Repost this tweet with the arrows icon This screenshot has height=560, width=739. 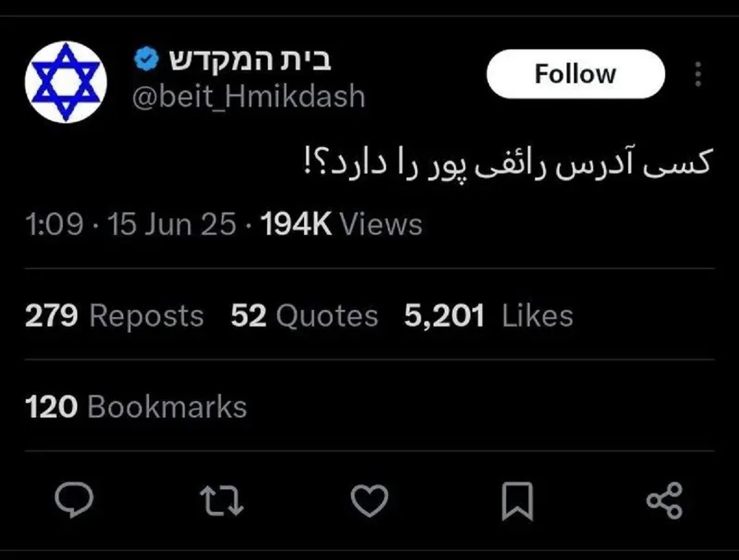[224, 500]
